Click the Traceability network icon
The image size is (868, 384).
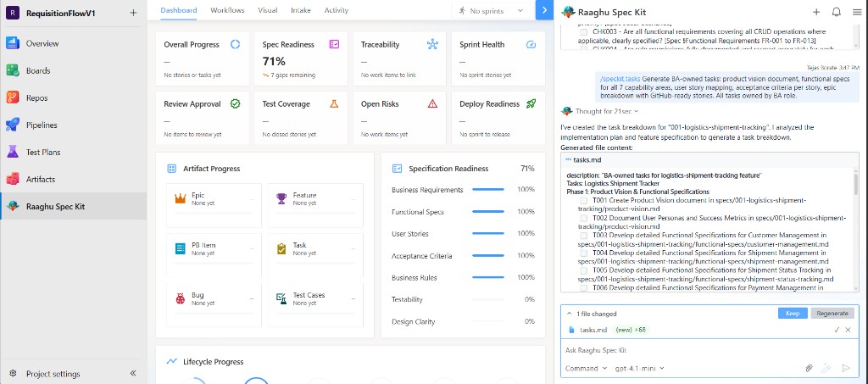pos(432,44)
